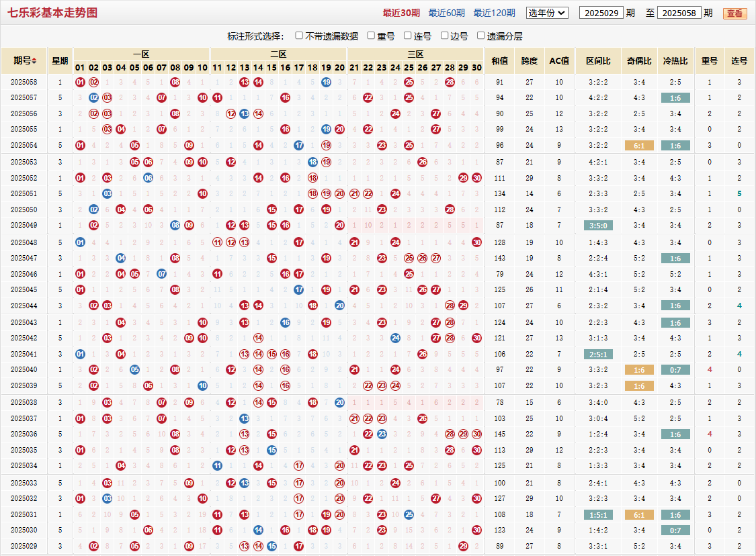Click blue ball 10 in row 2025039
This screenshot has width=756, height=556.
202,385
